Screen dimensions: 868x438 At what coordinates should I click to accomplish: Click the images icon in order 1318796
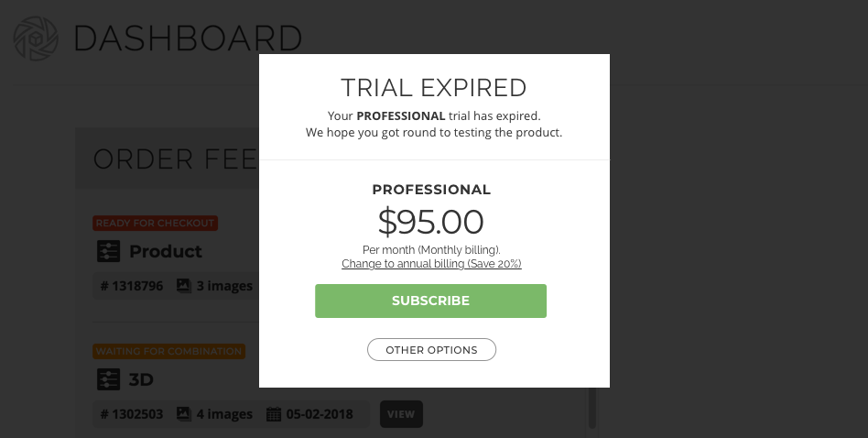(x=184, y=286)
